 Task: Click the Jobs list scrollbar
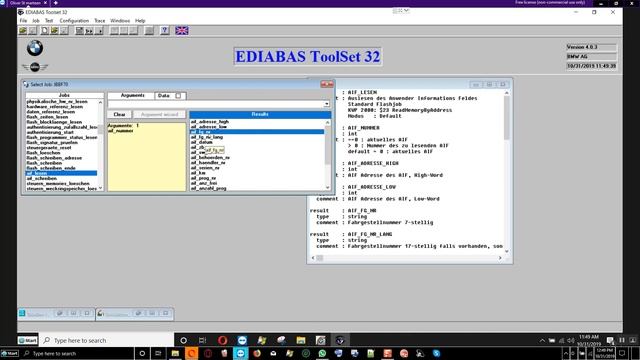click(x=100, y=145)
